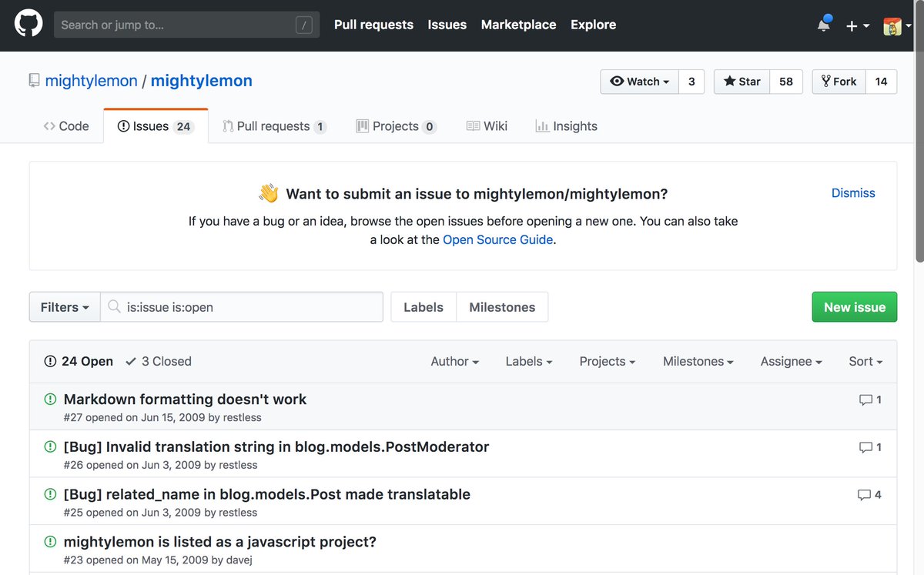Image resolution: width=924 pixels, height=575 pixels.
Task: Show the 3 Closed issues
Action: click(x=159, y=361)
